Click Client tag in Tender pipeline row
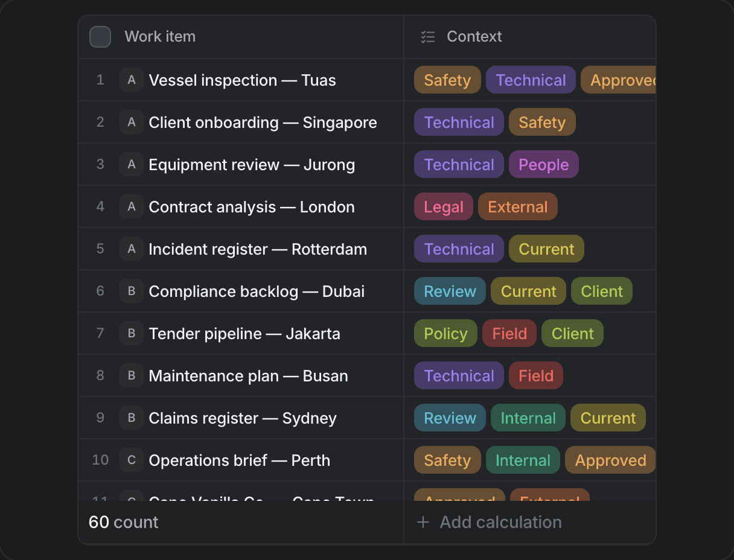This screenshot has width=734, height=560. click(x=572, y=333)
